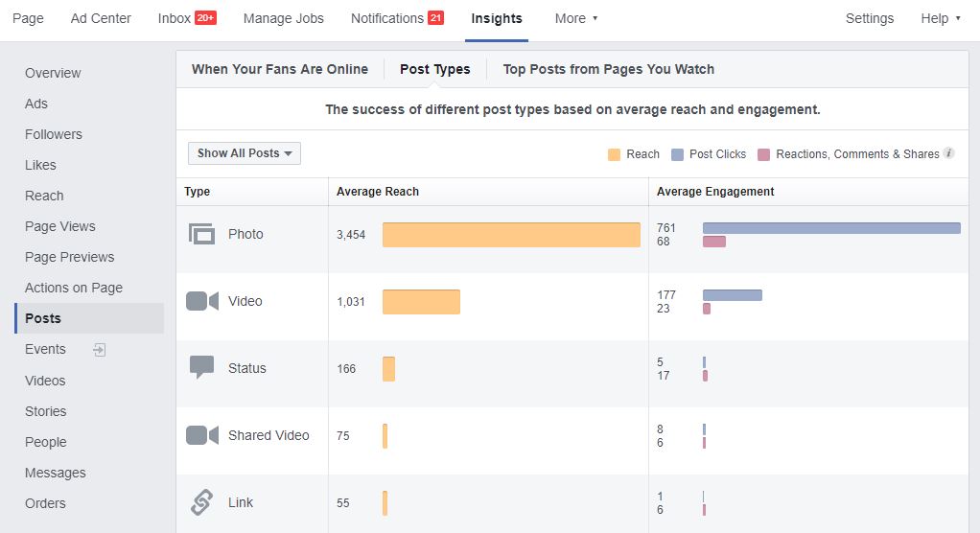Open Manage Jobs tab

(x=284, y=19)
